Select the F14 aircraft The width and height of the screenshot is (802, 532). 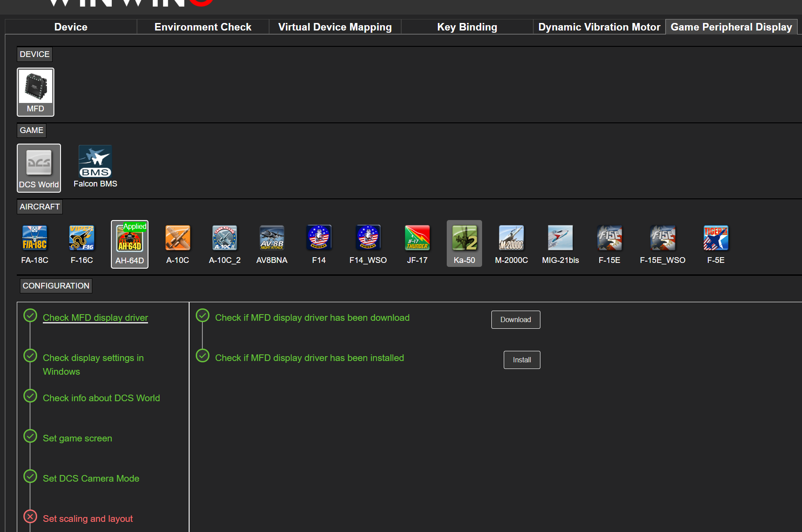(x=319, y=244)
